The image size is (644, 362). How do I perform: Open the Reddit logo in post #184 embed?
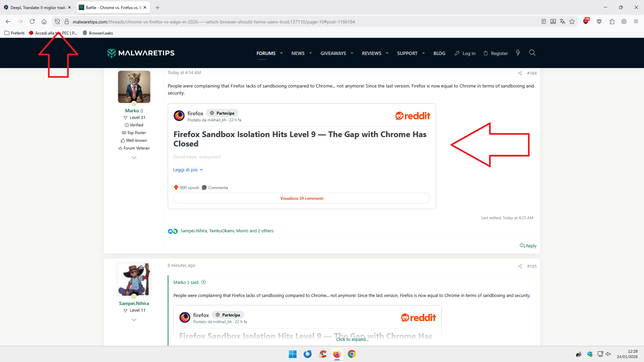(x=413, y=116)
